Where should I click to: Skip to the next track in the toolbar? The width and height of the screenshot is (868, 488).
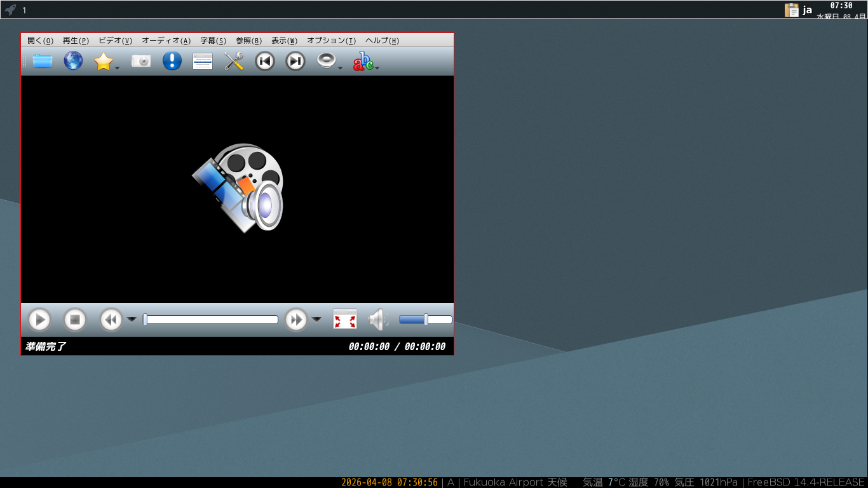[x=295, y=61]
